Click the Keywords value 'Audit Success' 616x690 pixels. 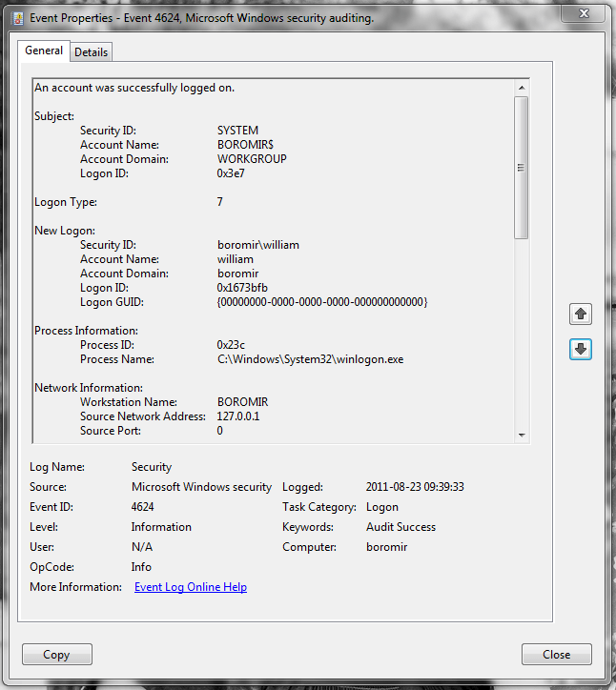(x=400, y=527)
